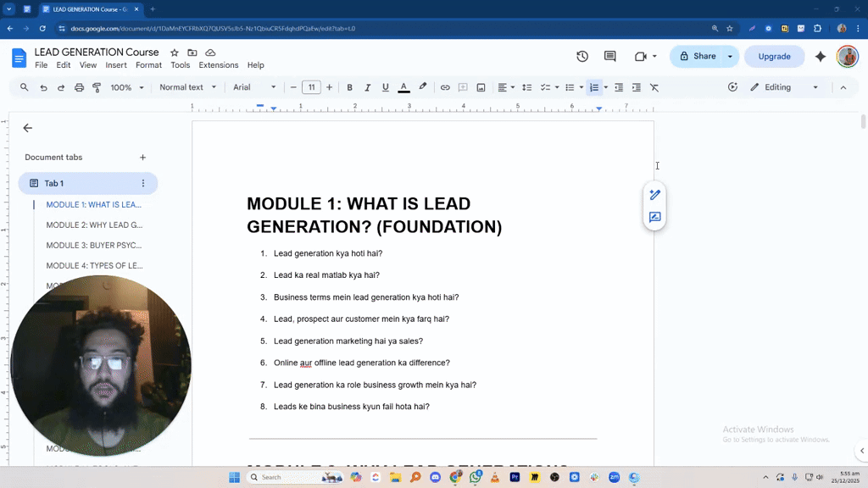Open the Edit menu
This screenshot has height=488, width=868.
[x=63, y=65]
